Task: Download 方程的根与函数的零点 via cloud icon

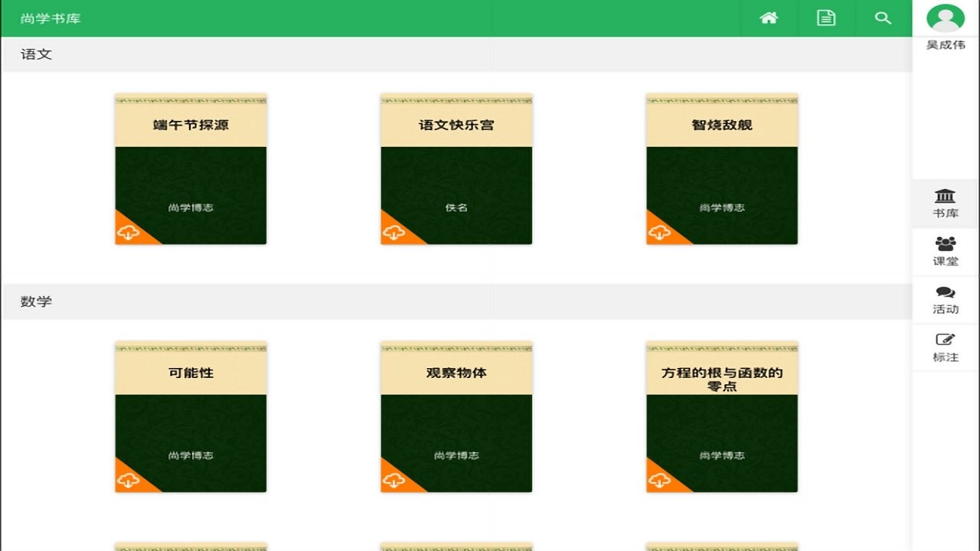Action: (x=660, y=480)
